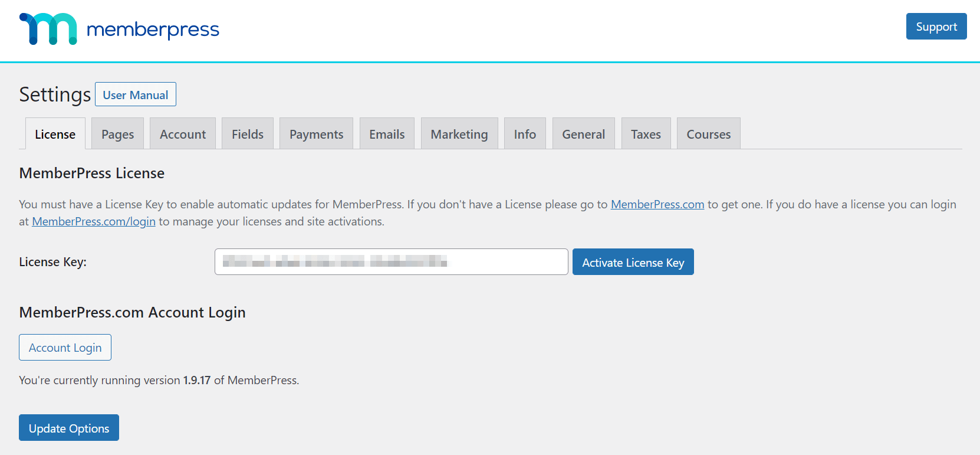980x455 pixels.
Task: Open the Support button
Action: click(936, 27)
